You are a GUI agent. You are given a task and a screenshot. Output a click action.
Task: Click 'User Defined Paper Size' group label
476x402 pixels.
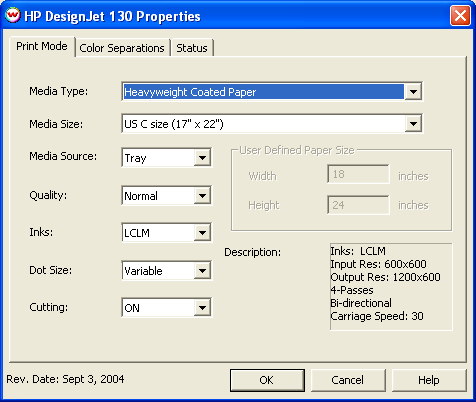pyautogui.click(x=297, y=150)
